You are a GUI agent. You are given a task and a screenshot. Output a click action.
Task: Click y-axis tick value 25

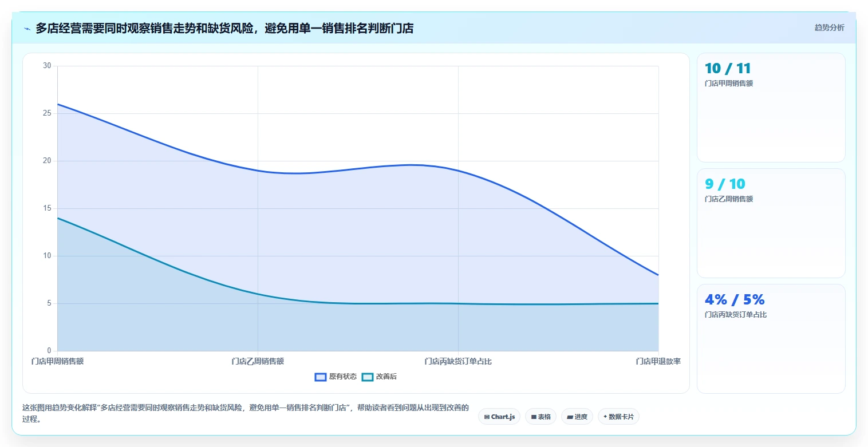click(x=47, y=113)
